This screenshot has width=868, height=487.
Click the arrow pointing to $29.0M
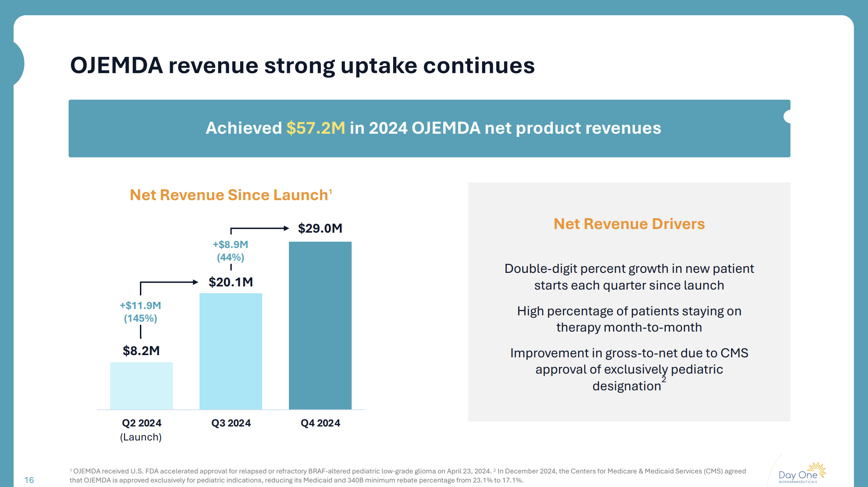(x=260, y=227)
